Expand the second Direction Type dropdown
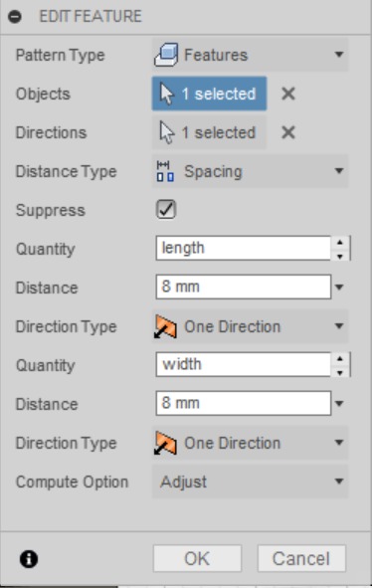 point(250,443)
